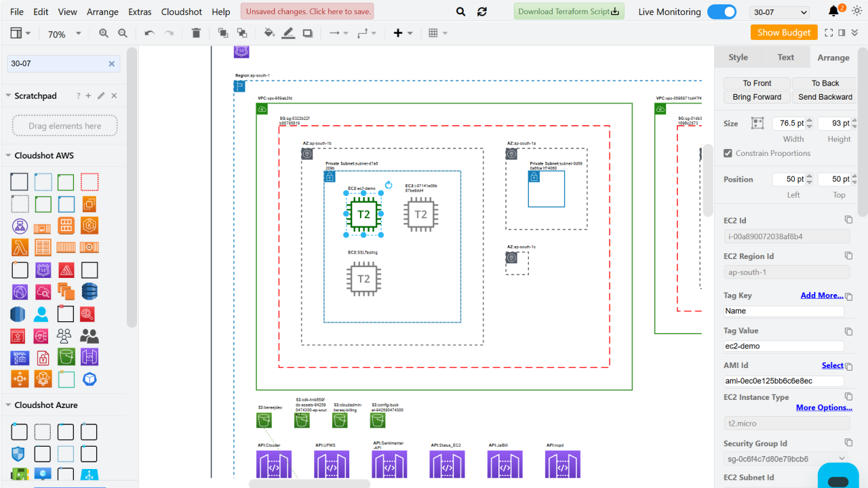
Task: Collapse the Cloudshot AWS section
Action: point(43,156)
